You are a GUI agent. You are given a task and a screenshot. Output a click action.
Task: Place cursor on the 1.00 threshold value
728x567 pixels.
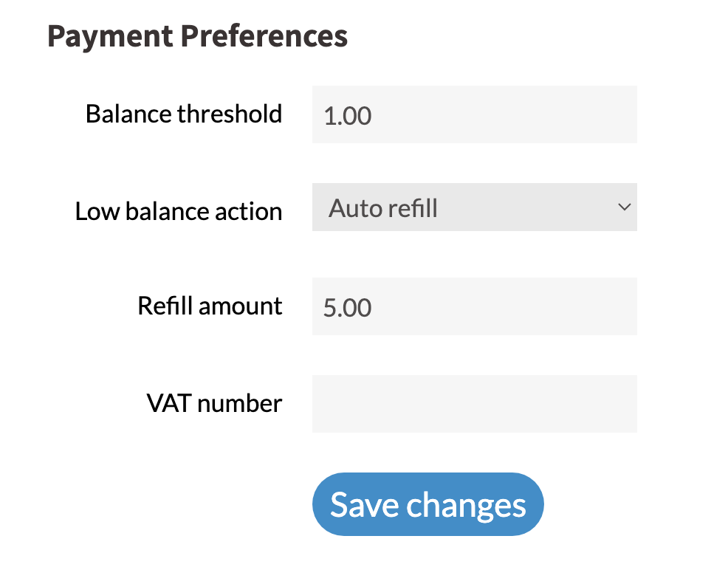348,116
